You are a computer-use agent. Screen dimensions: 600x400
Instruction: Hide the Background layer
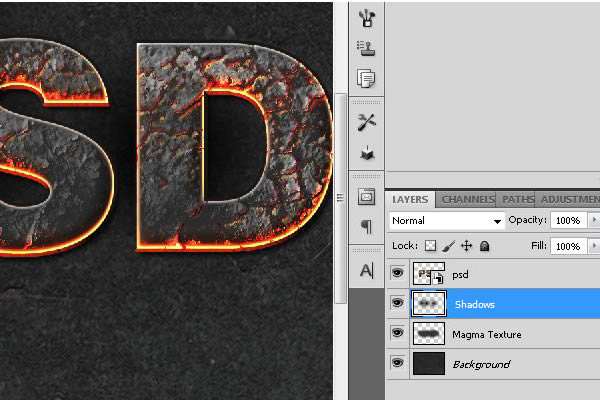398,363
